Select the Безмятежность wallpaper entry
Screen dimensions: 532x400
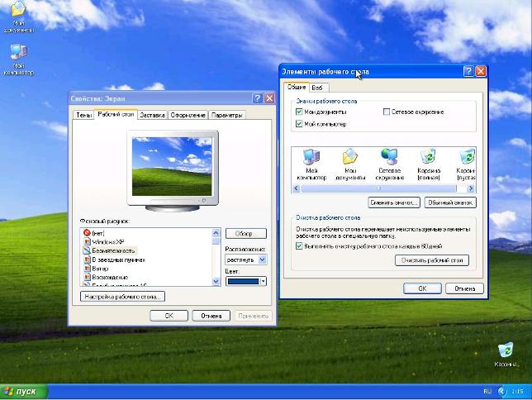[x=110, y=250]
